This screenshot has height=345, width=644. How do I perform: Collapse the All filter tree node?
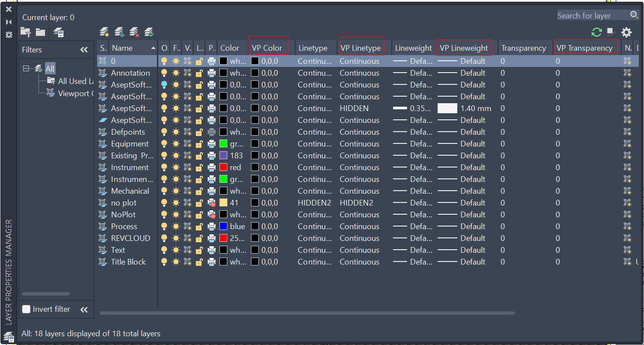pos(26,69)
